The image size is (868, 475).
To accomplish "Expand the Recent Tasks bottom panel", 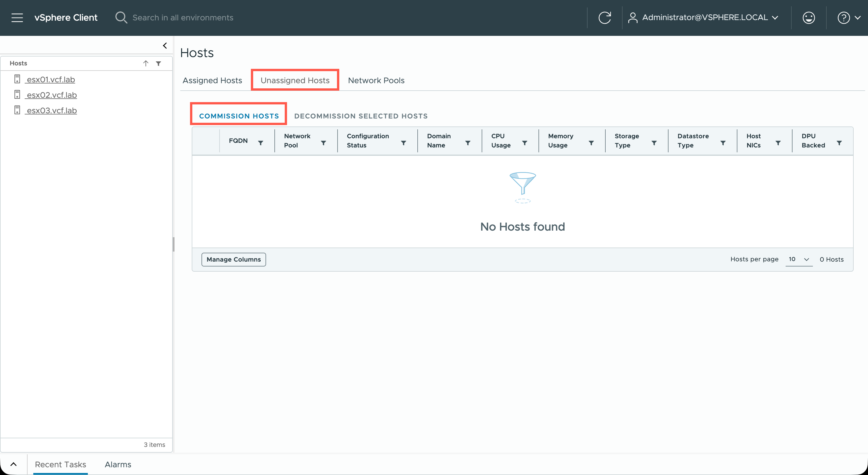I will [x=13, y=464].
